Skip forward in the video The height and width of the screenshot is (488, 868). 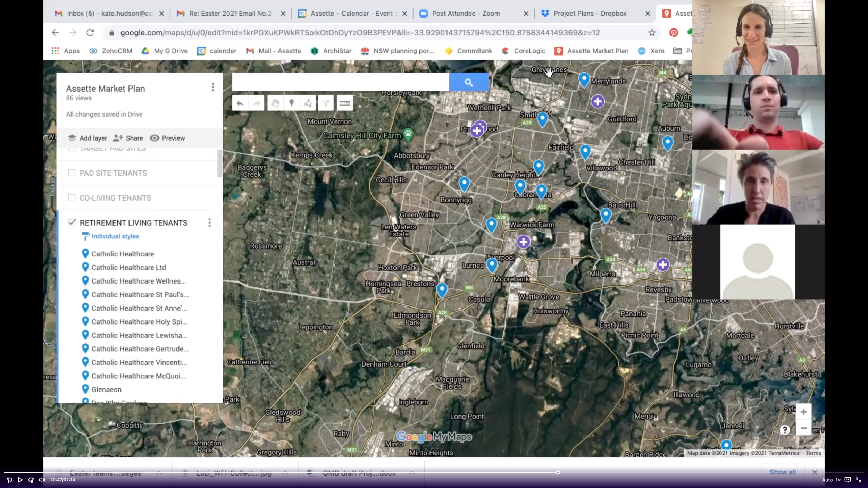31,480
